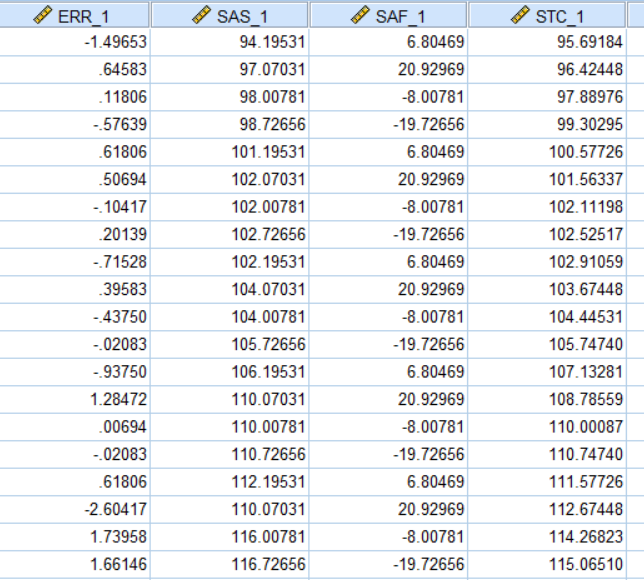Click the STC_1 value 115.06510
Screen dimensions: 644x580
pyautogui.click(x=586, y=564)
